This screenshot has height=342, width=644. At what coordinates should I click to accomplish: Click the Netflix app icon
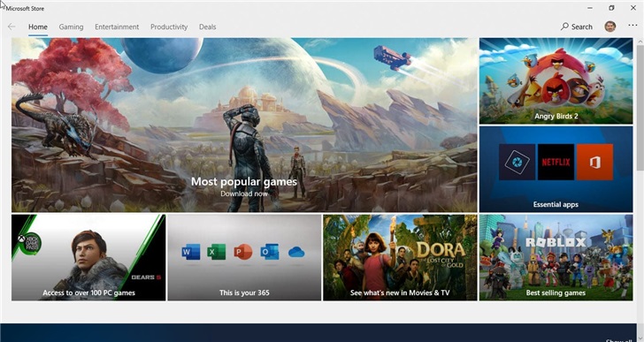[556, 162]
